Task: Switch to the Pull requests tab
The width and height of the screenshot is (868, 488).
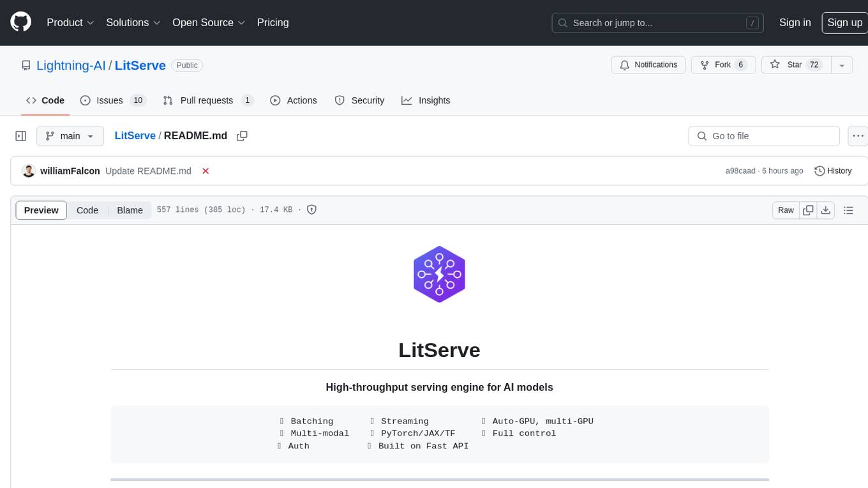Action: (x=208, y=100)
